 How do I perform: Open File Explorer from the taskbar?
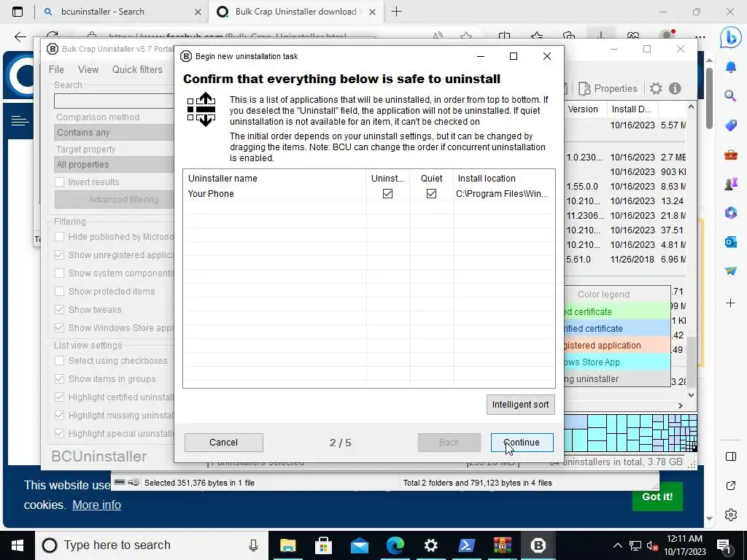pyautogui.click(x=287, y=545)
